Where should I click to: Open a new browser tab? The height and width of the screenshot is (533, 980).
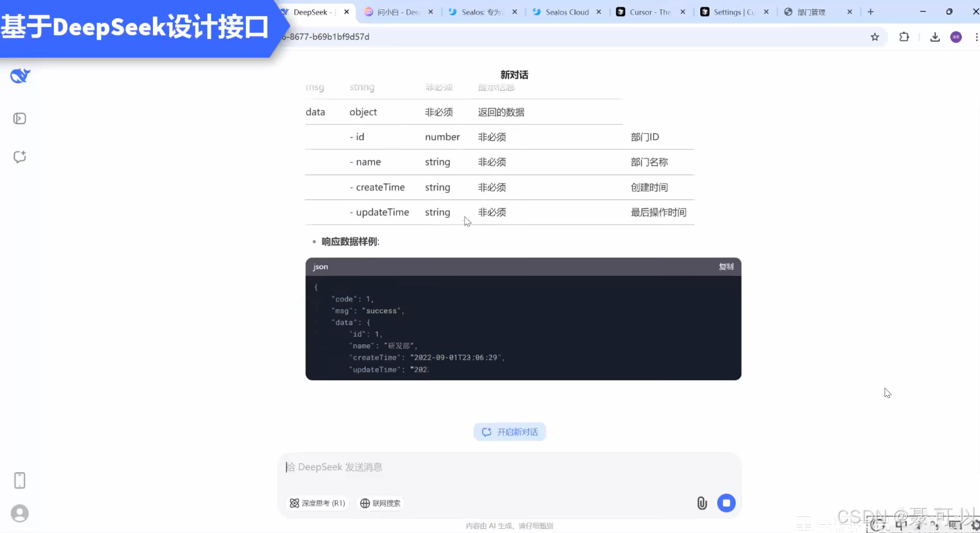point(871,12)
